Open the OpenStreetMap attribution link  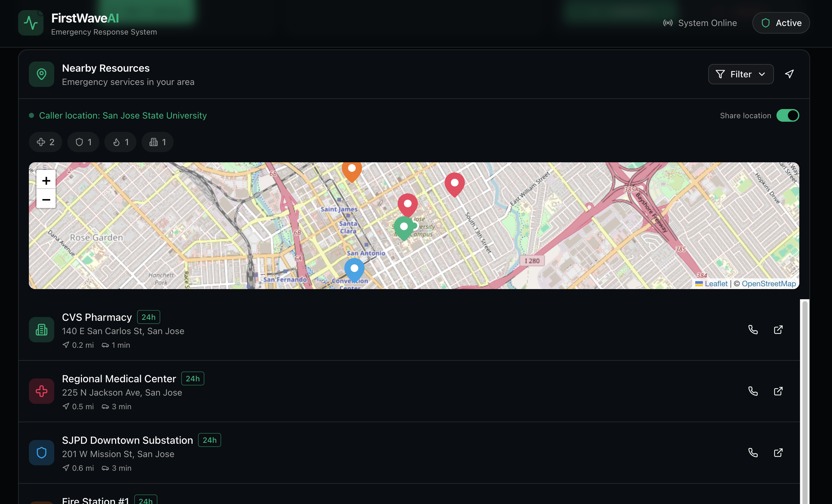tap(769, 284)
